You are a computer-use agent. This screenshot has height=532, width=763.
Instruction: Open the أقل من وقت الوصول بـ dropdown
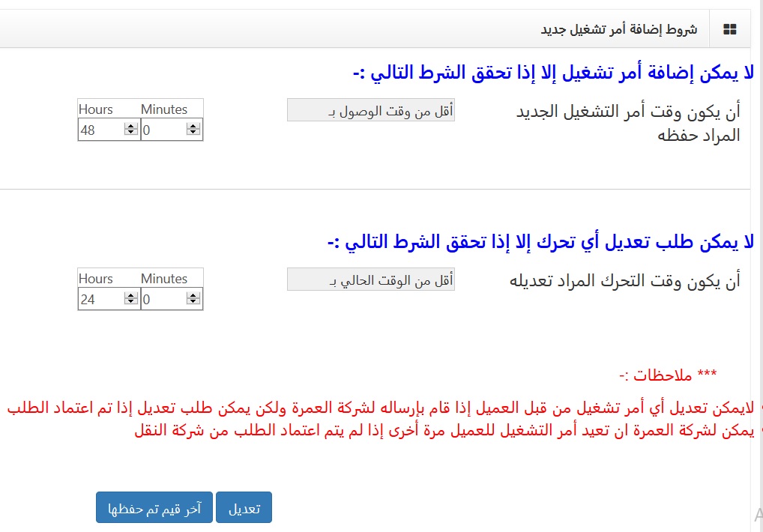click(370, 111)
